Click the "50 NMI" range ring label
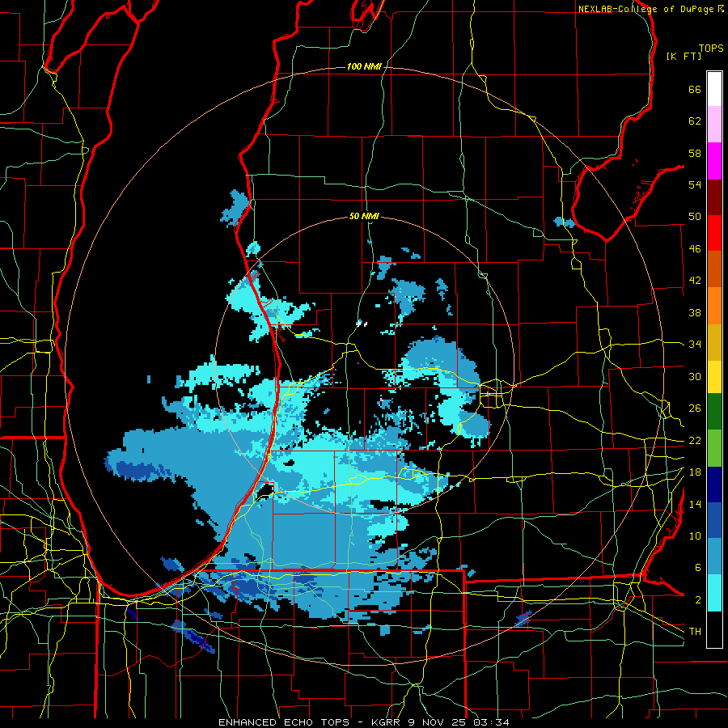The image size is (728, 728). (x=364, y=216)
